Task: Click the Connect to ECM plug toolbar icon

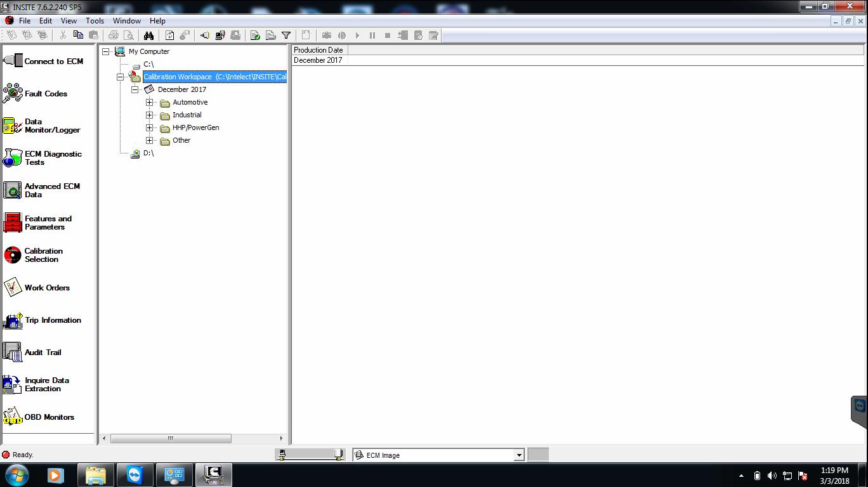Action: pyautogui.click(x=204, y=36)
